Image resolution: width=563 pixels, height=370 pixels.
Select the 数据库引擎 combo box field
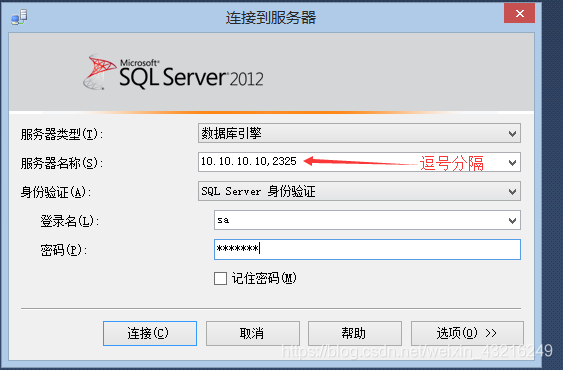coord(359,133)
